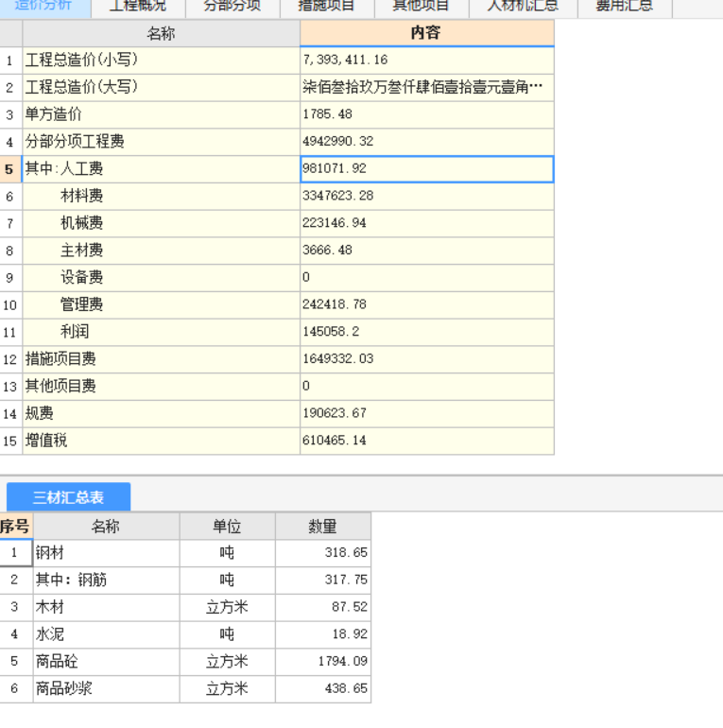Select the 其中:人工费 row name
Image resolution: width=723 pixels, height=728 pixels.
pos(161,169)
